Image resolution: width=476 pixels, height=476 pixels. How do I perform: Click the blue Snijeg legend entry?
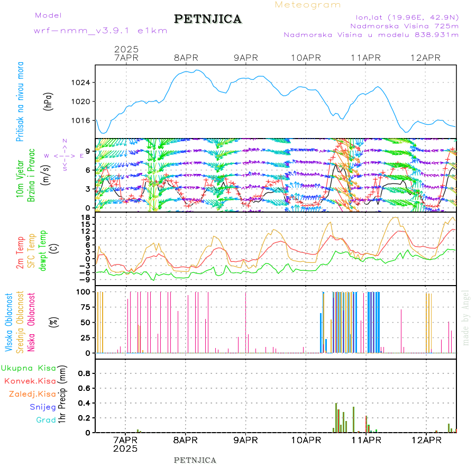pyautogui.click(x=43, y=407)
